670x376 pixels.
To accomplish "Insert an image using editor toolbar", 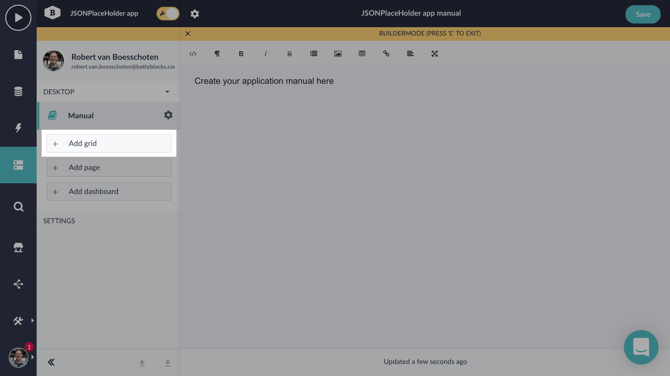I will coord(338,54).
